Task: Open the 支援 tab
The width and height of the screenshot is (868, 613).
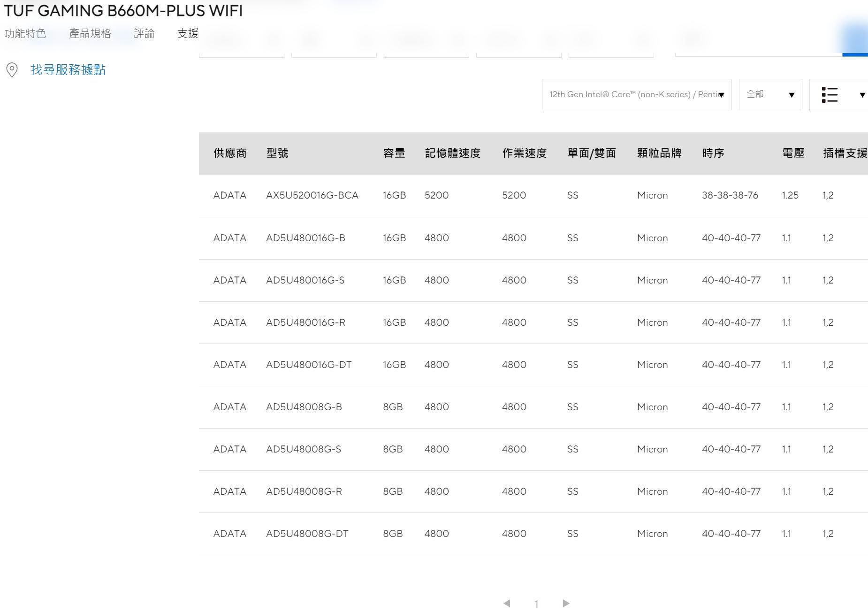Action: point(188,33)
